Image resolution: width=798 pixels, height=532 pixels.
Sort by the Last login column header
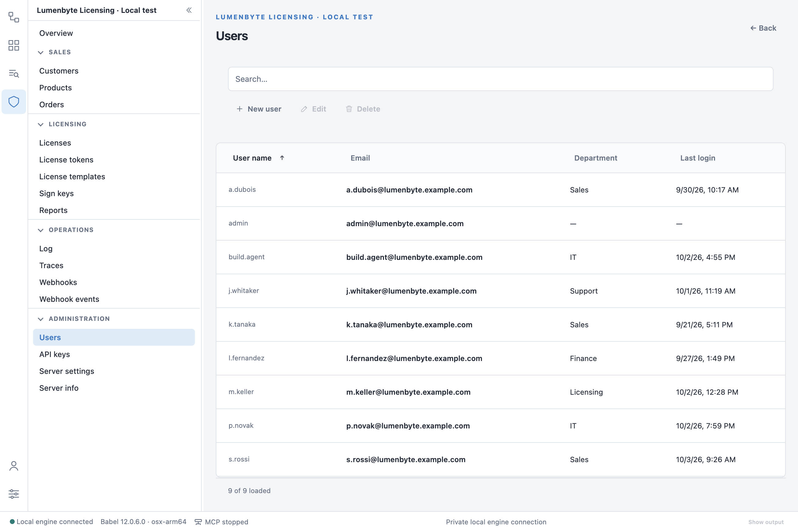point(697,158)
